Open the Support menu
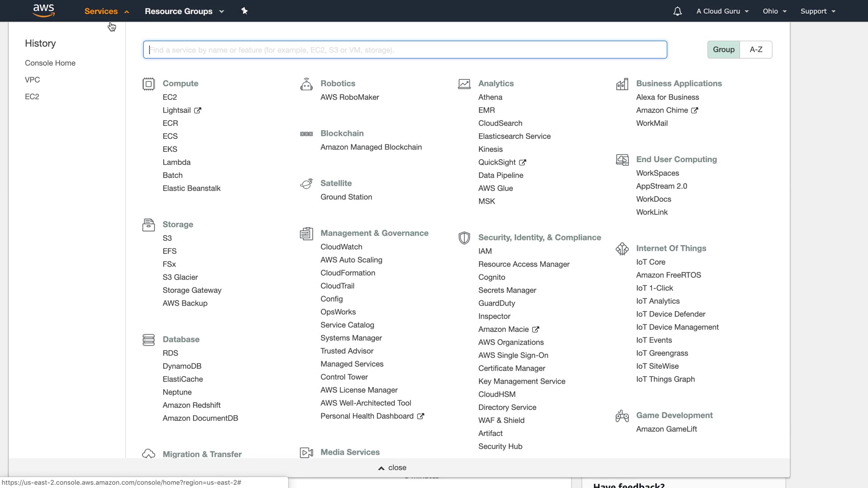 (x=817, y=11)
